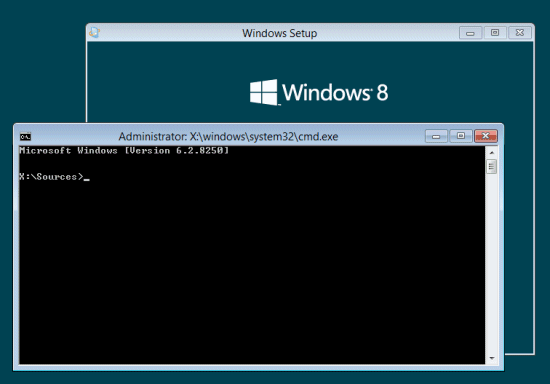Click the Windows 8 logo in Setup window

[319, 92]
